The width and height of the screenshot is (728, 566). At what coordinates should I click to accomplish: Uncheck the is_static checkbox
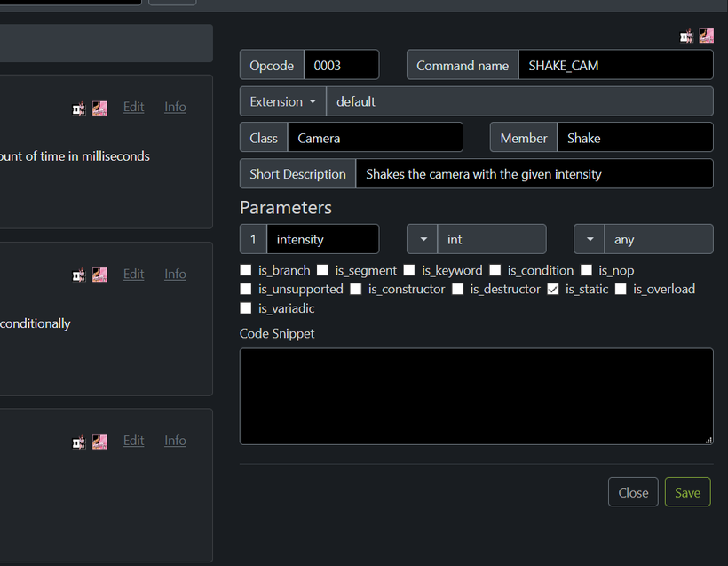552,289
